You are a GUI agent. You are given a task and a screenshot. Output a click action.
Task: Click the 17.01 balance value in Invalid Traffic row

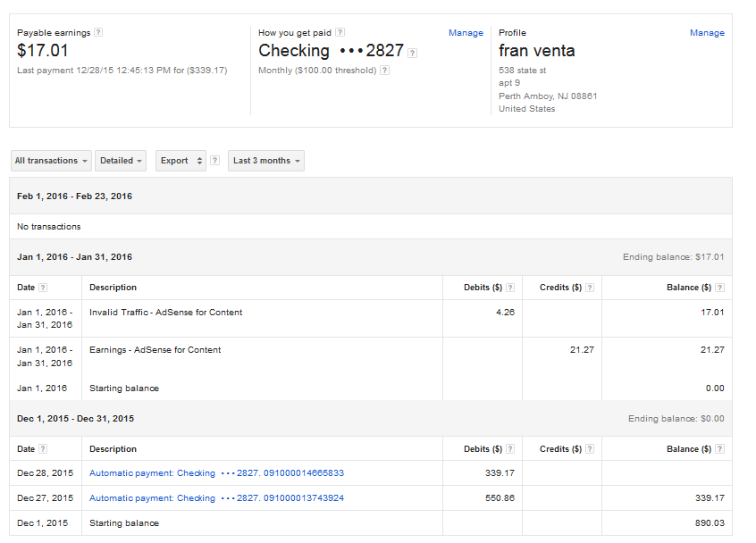(712, 313)
